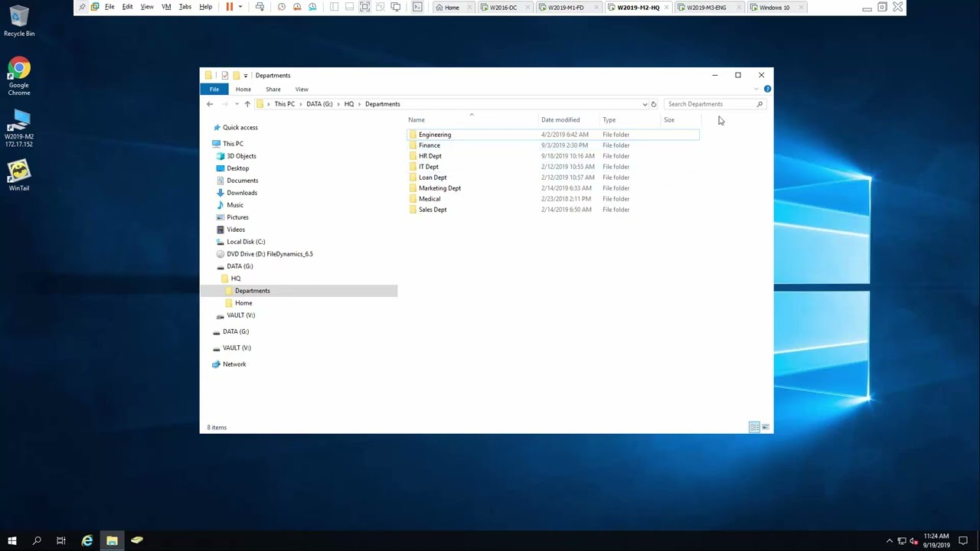
Task: Click the revert snapshot icon
Action: (x=297, y=7)
